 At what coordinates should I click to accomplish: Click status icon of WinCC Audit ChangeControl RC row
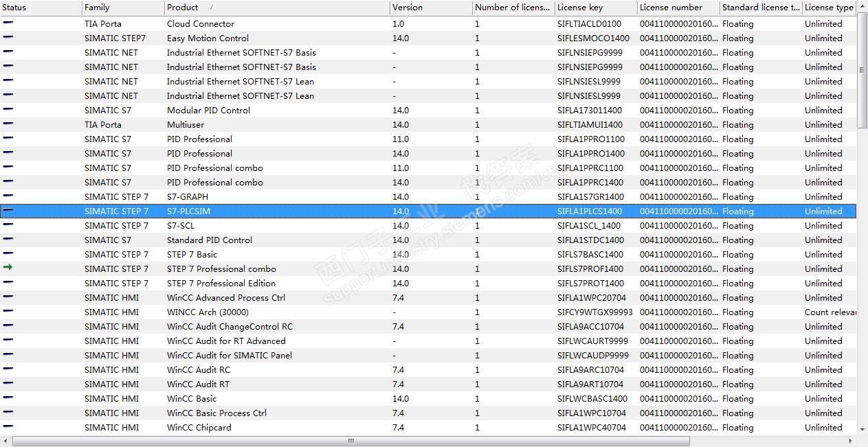pyautogui.click(x=8, y=325)
